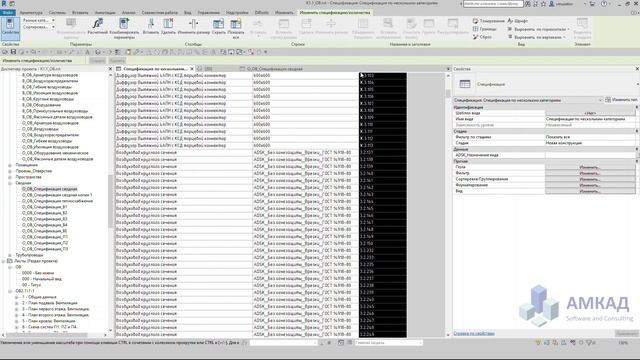
Task: Collapse the ОВ2.П.1-1 sheet group
Action: (x=10, y=291)
